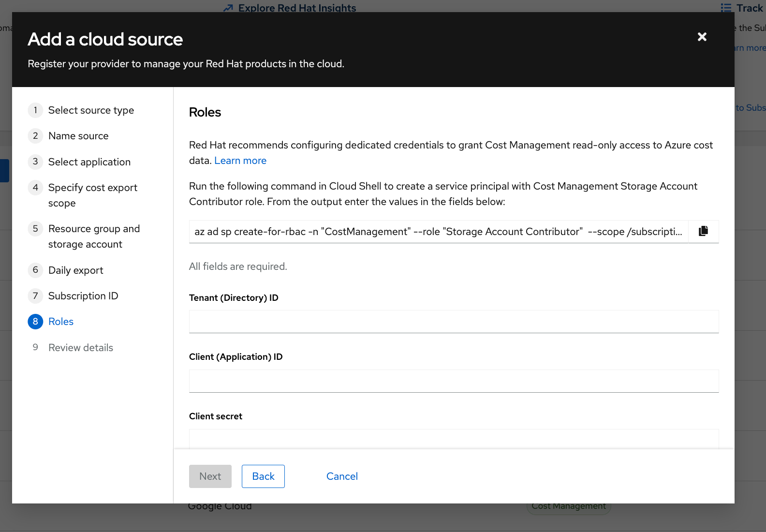Click the Tenant (Directory) ID field
The image size is (766, 532).
[x=453, y=322]
